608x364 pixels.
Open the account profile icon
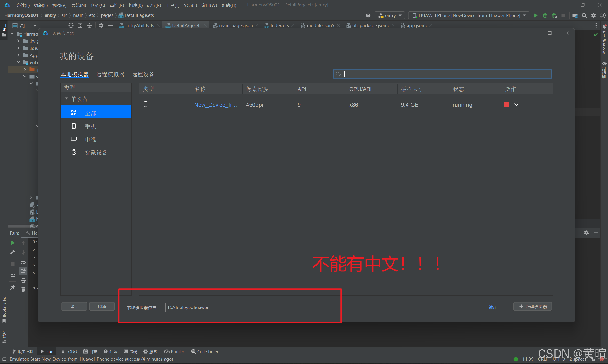tap(603, 15)
